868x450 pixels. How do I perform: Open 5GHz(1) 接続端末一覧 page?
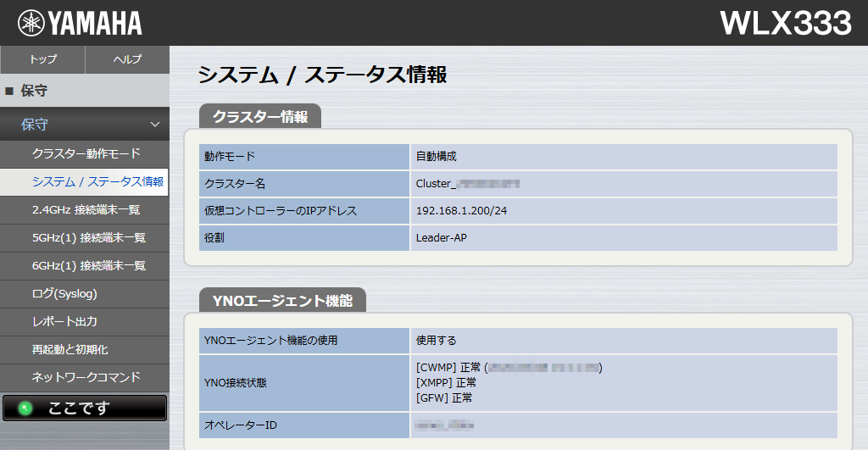85,238
